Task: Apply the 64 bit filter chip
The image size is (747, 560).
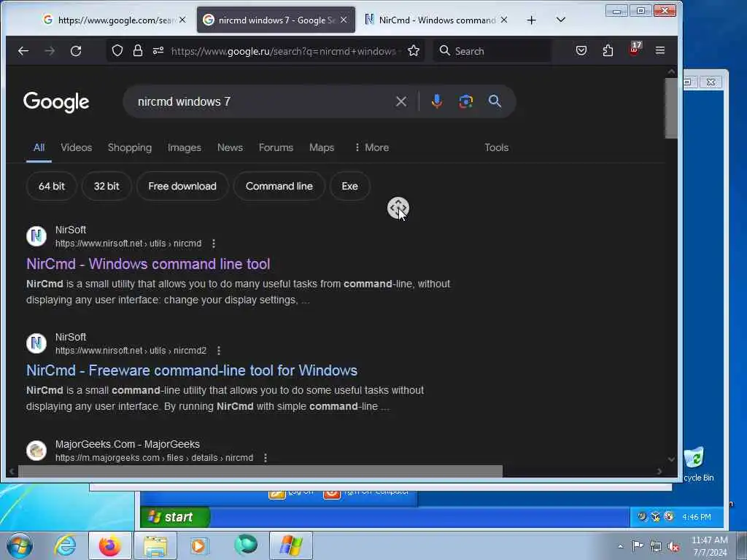Action: (52, 186)
